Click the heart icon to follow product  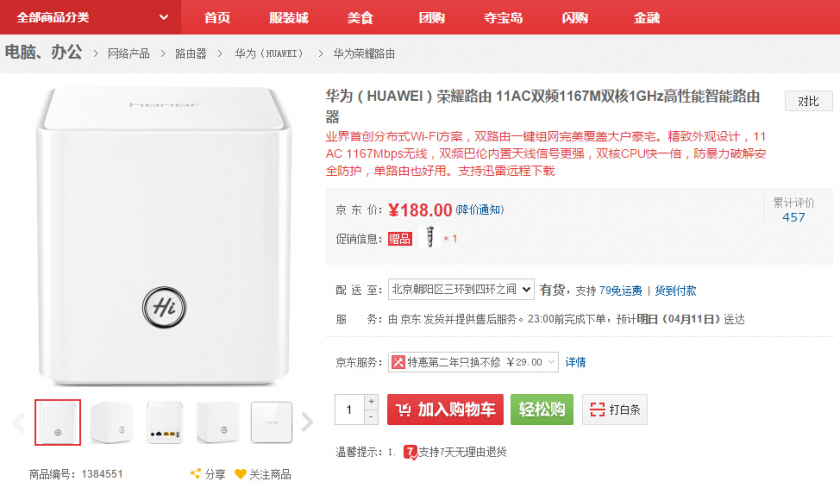point(240,474)
